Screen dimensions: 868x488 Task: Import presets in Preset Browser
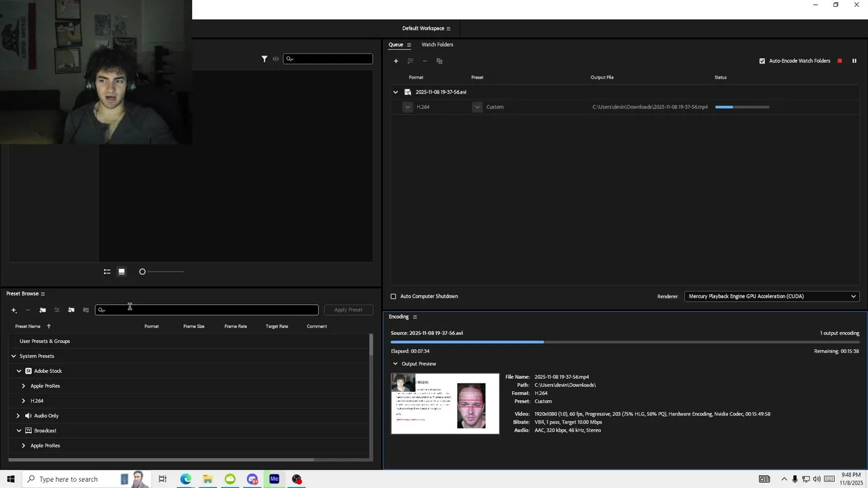point(71,310)
